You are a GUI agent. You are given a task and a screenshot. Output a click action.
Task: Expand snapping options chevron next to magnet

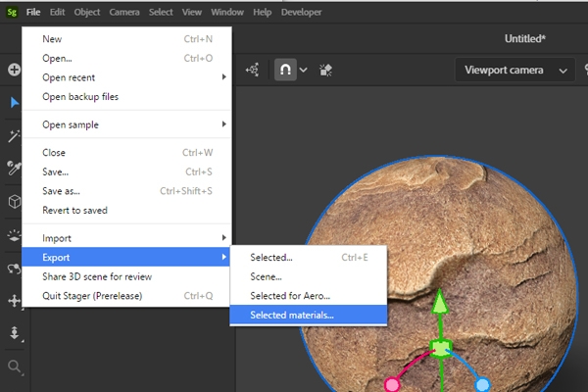pyautogui.click(x=304, y=70)
